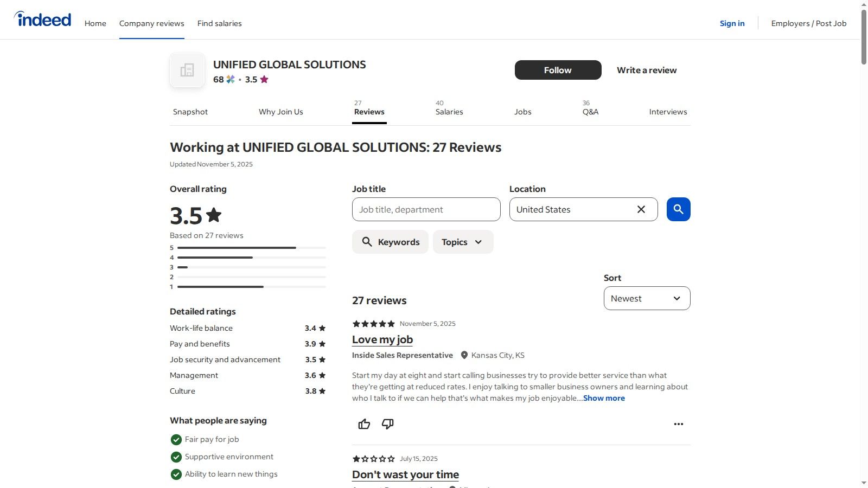Click thumbs up on Love my job review
The height and width of the screenshot is (488, 868).
tap(364, 424)
